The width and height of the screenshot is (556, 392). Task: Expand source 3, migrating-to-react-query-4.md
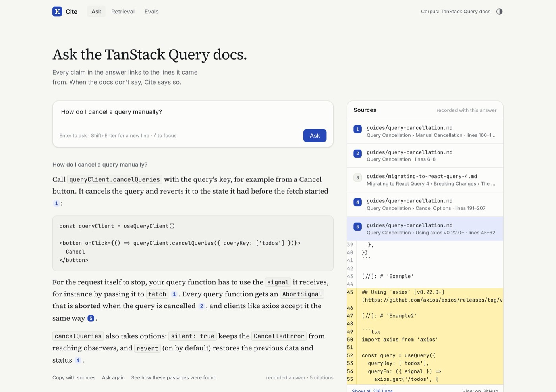(425, 180)
